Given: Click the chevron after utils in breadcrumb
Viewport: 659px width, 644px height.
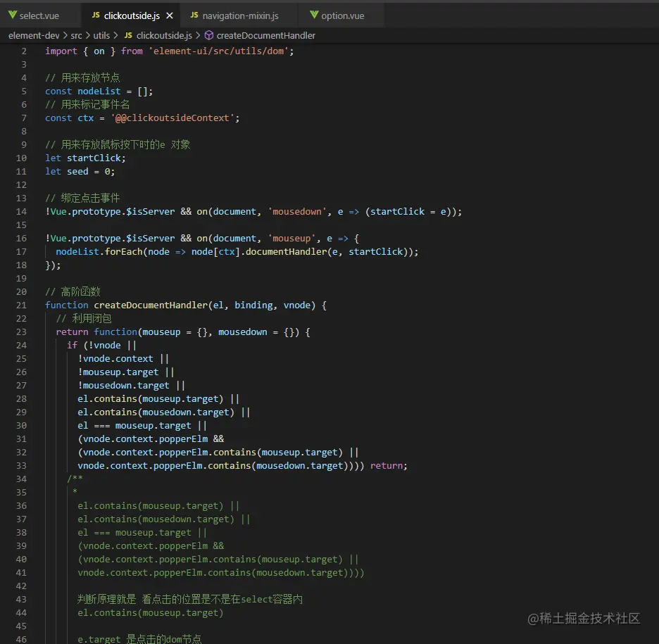Looking at the screenshot, I should pos(115,36).
